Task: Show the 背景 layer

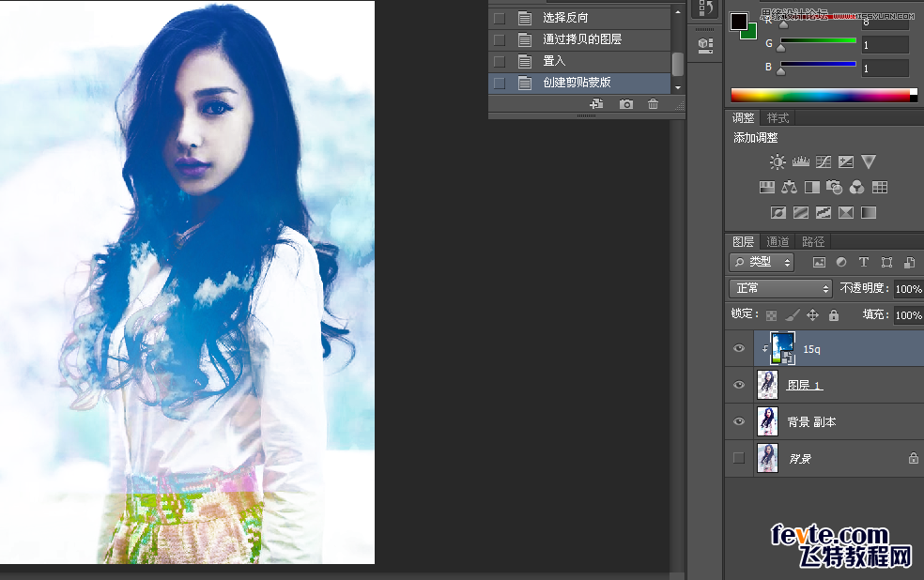Action: 739,458
